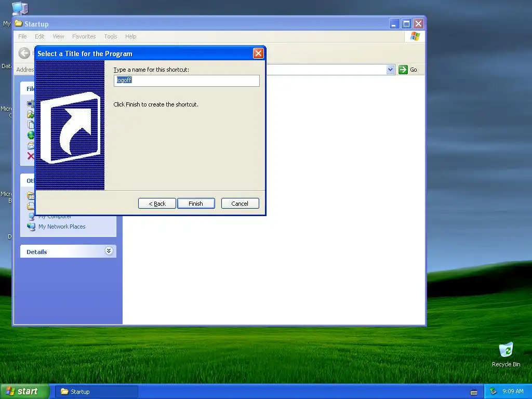
Task: Close the Startup Explorer window
Action: click(418, 24)
